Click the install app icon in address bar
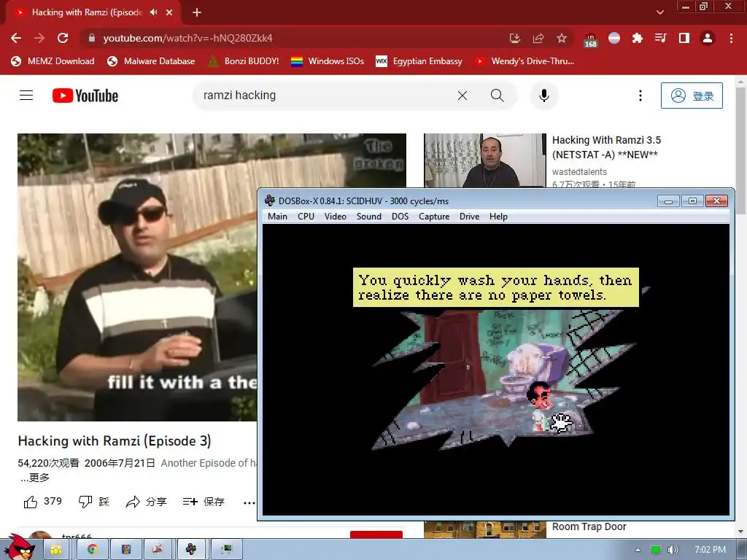Image resolution: width=747 pixels, height=560 pixels. coord(514,38)
